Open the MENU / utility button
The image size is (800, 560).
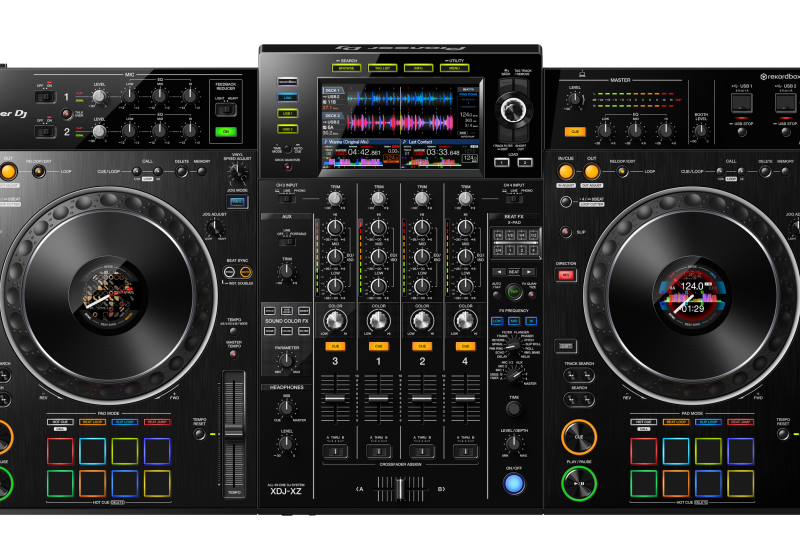455,68
